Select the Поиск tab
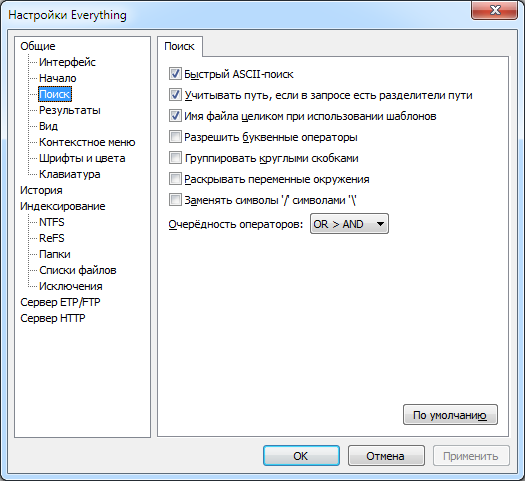525x481 pixels. (x=179, y=46)
